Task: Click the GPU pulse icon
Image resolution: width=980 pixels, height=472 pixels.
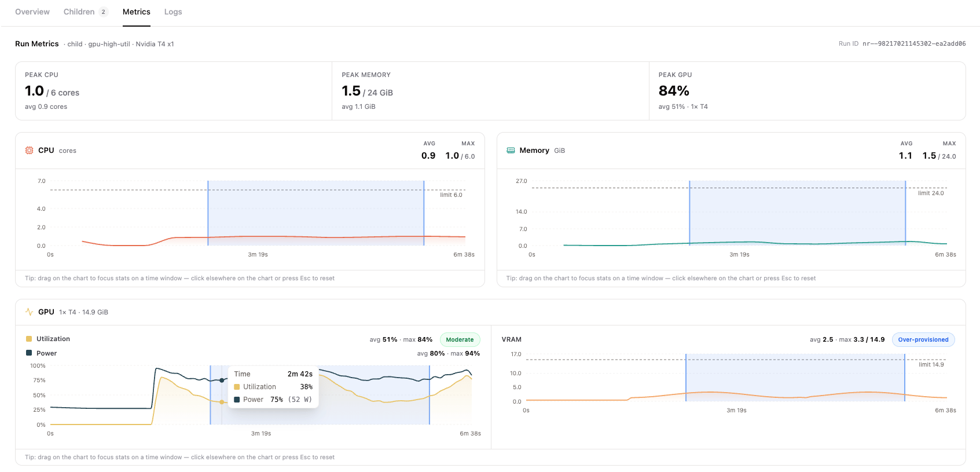Action: coord(29,312)
